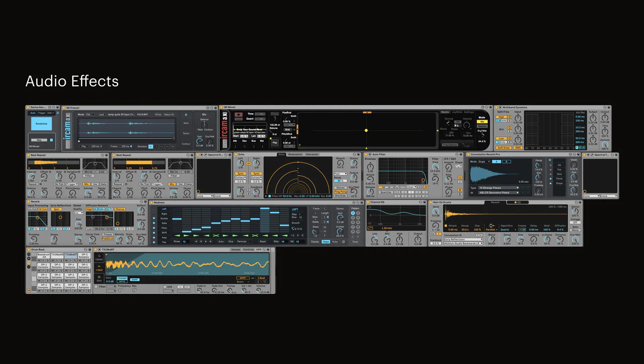Open the IR ABLCR Recursive Plated dropdown
Image resolution: width=644 pixels, height=364 pixels.
pos(499,193)
